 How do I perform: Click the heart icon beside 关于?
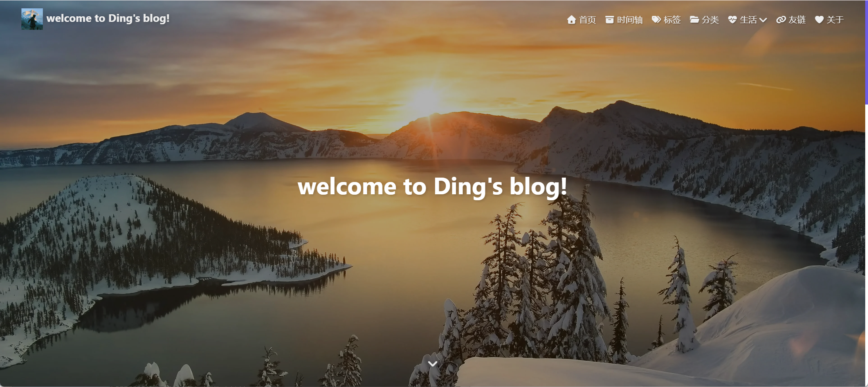coord(819,19)
